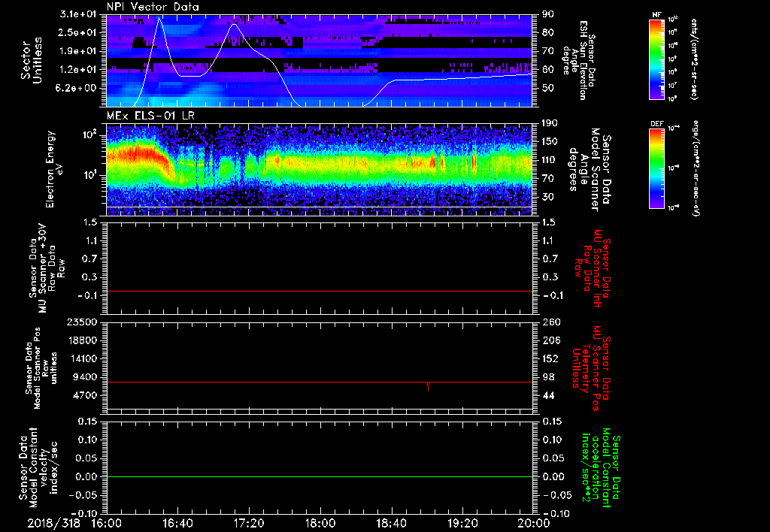Screen dimensions: 770x532
Task: Click the "1.9e+01" sector tick value
Action: tap(78, 51)
